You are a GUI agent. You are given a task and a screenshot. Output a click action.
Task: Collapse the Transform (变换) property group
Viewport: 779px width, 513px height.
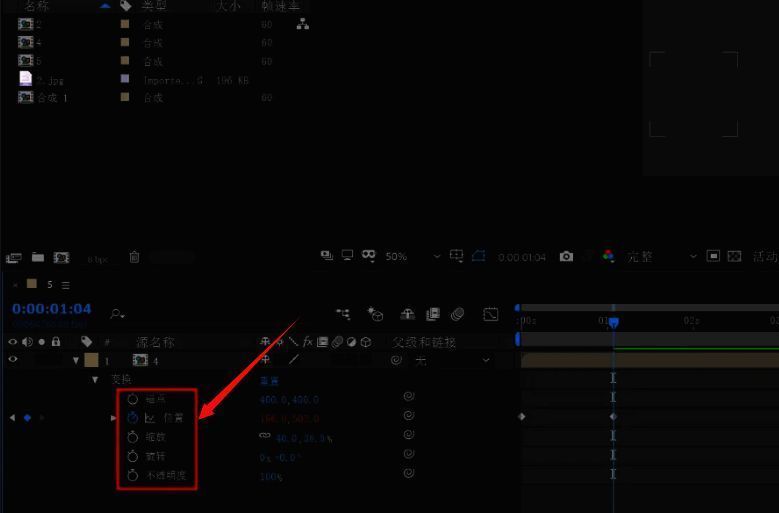click(95, 380)
